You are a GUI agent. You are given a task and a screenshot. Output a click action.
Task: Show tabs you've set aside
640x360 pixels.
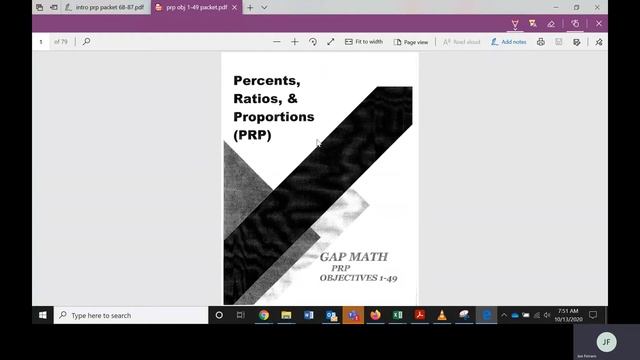[x=39, y=7]
